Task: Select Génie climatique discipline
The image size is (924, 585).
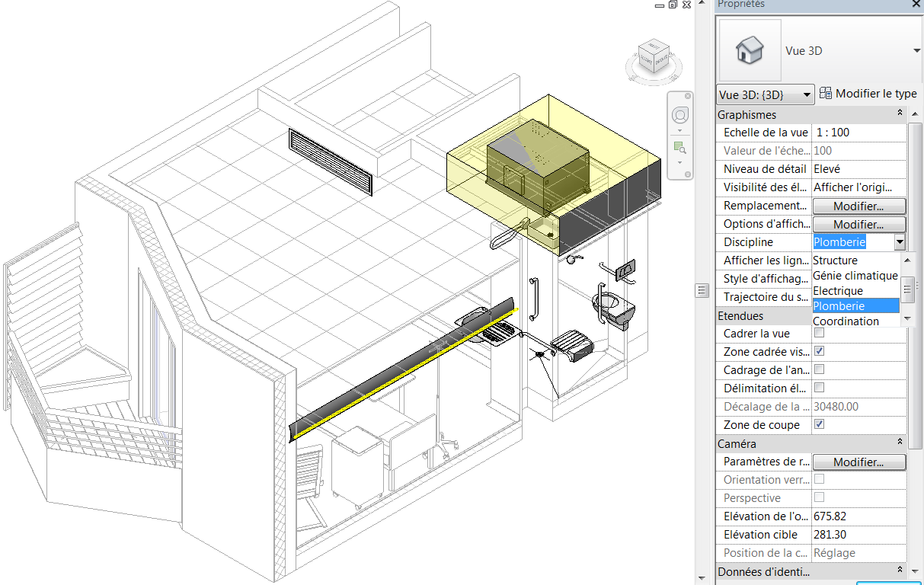Action: click(856, 275)
